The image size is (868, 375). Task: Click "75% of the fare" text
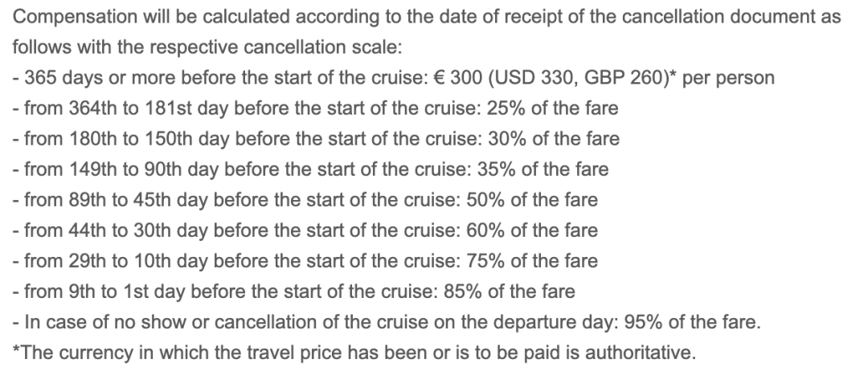[x=532, y=260]
